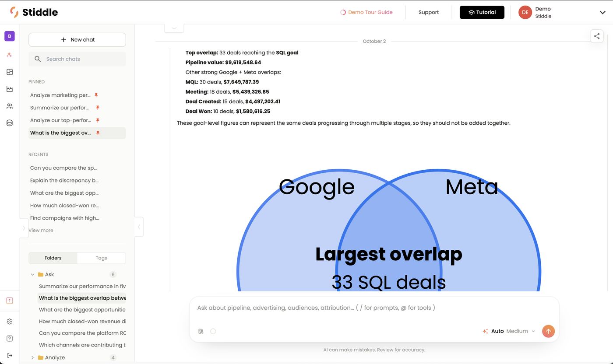The width and height of the screenshot is (613, 364).
Task: Open the settings gear icon
Action: (x=10, y=322)
